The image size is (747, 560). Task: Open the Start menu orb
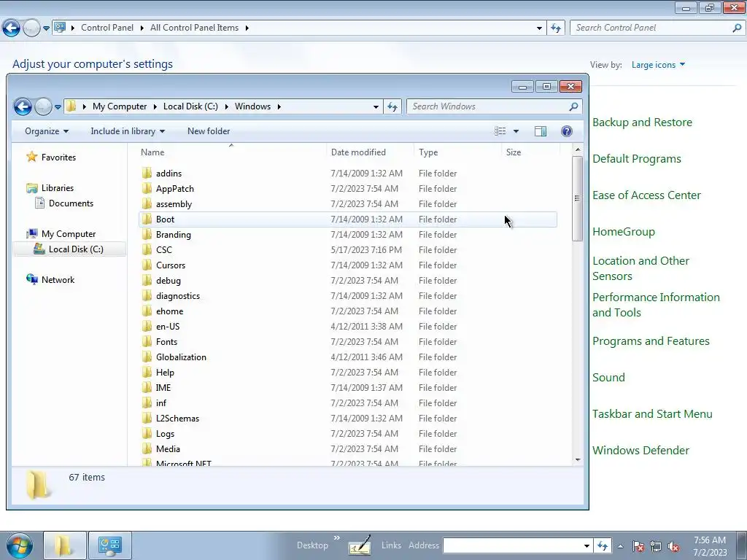coord(20,545)
